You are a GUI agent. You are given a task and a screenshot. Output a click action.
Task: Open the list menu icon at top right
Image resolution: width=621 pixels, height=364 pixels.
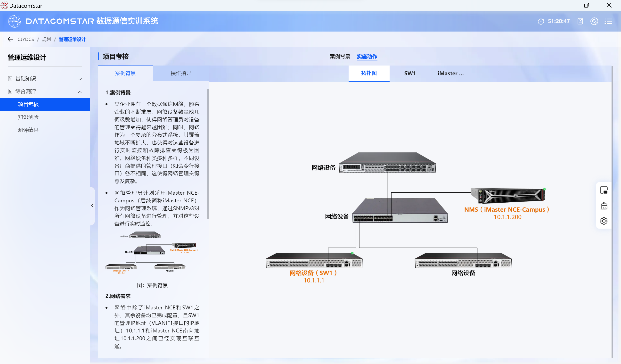click(608, 21)
